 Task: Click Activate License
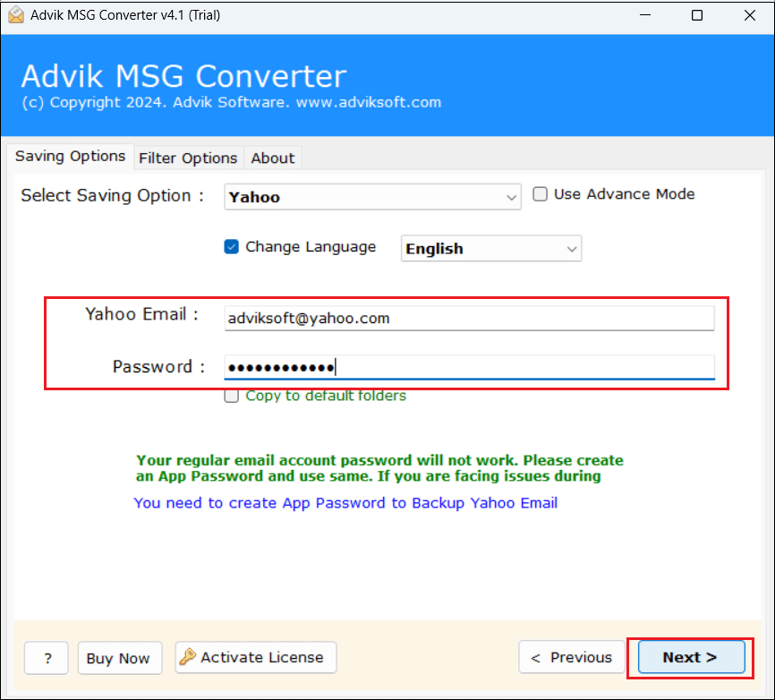pos(255,657)
